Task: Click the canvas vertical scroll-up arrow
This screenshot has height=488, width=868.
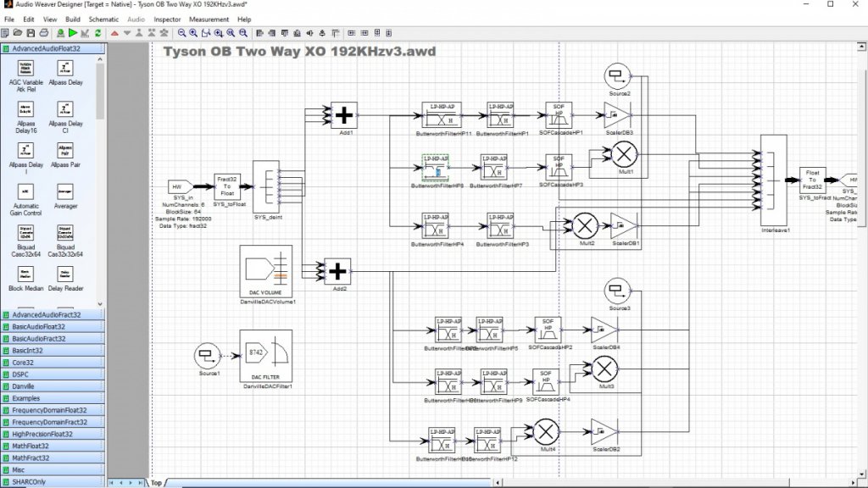Action: tap(862, 47)
